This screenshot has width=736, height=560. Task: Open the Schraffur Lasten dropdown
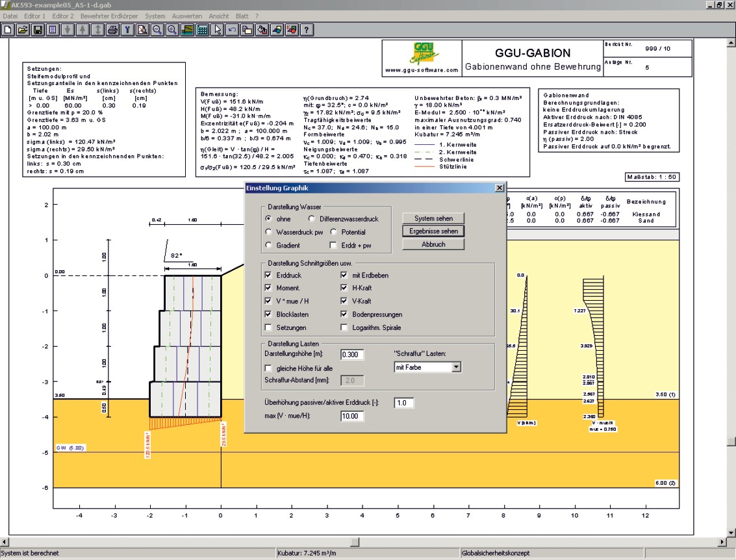(457, 366)
